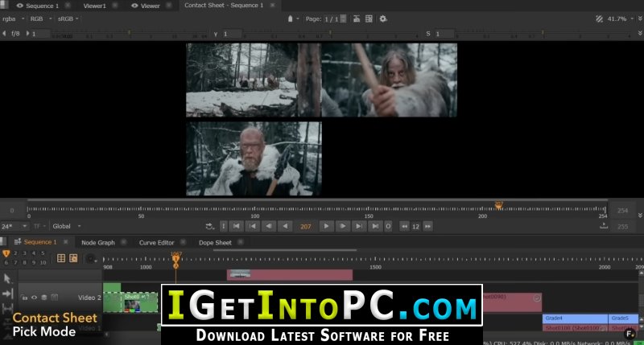This screenshot has height=345, width=644.
Task: Click the start frame field 0
Action: (x=12, y=211)
